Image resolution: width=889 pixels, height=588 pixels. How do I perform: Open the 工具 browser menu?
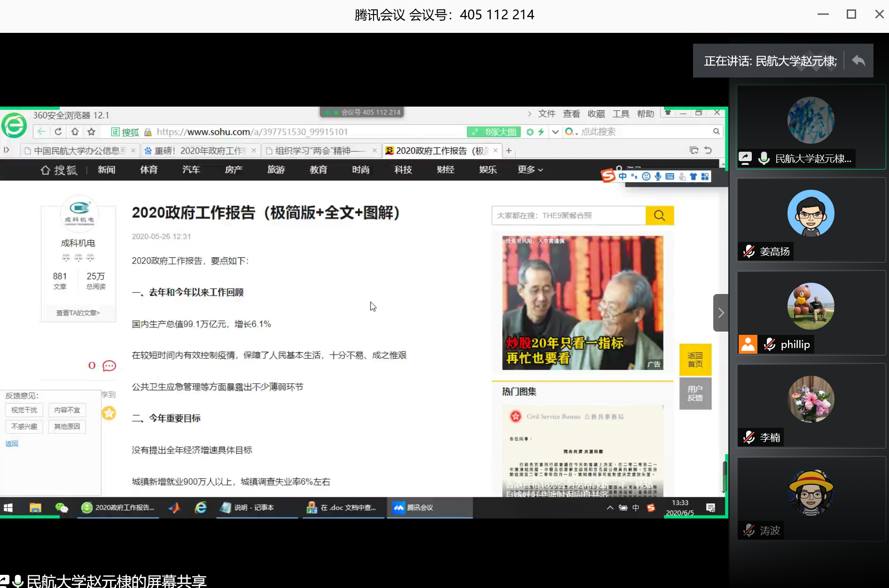(621, 114)
